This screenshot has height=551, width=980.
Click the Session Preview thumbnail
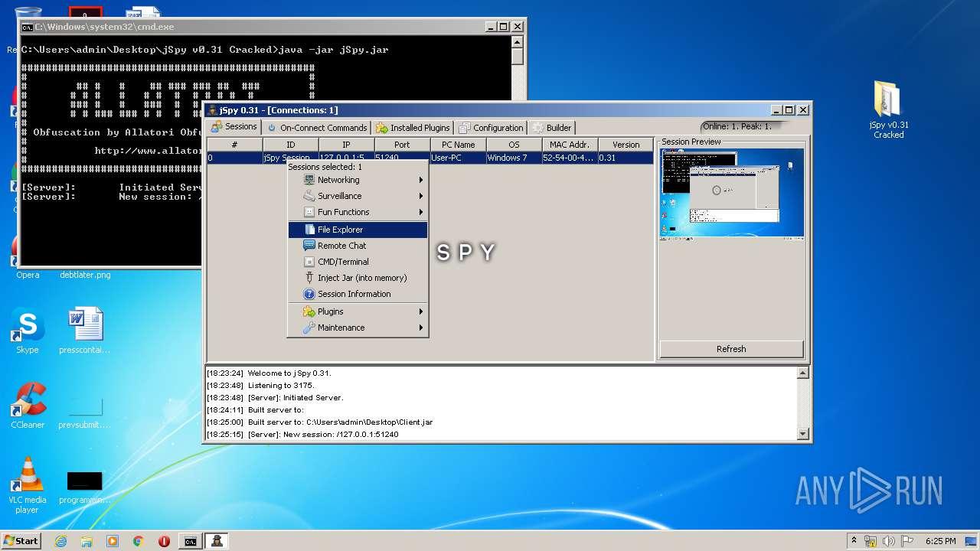pyautogui.click(x=732, y=194)
